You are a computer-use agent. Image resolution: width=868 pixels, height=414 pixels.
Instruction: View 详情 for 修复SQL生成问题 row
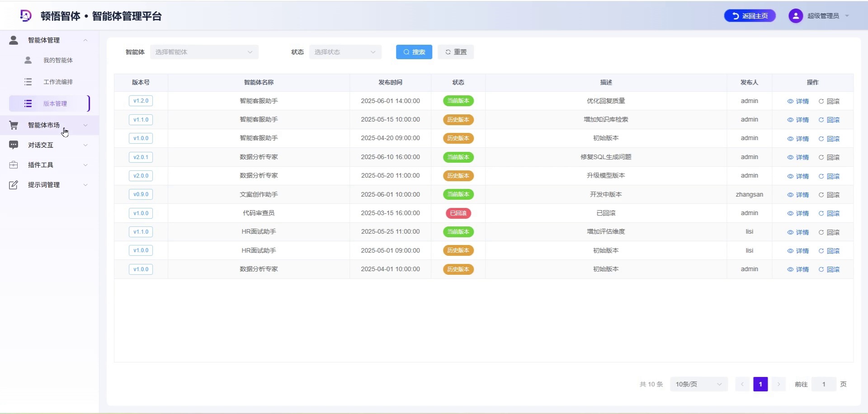798,157
